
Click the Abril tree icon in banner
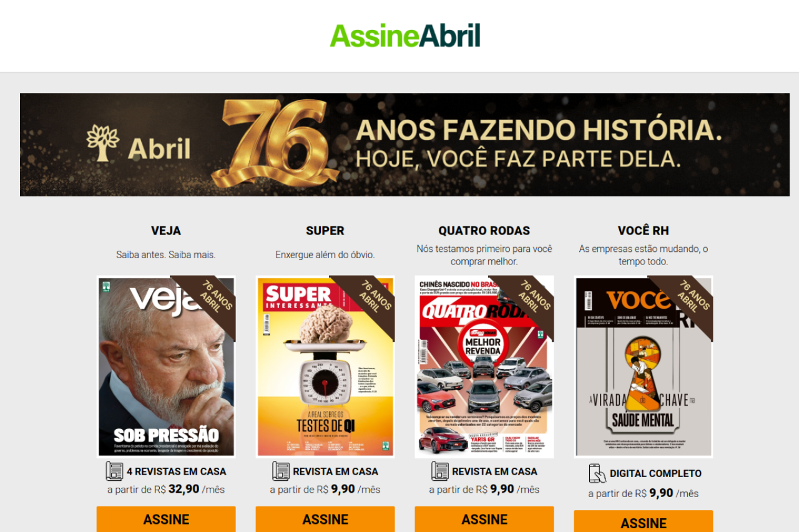pos(103,143)
